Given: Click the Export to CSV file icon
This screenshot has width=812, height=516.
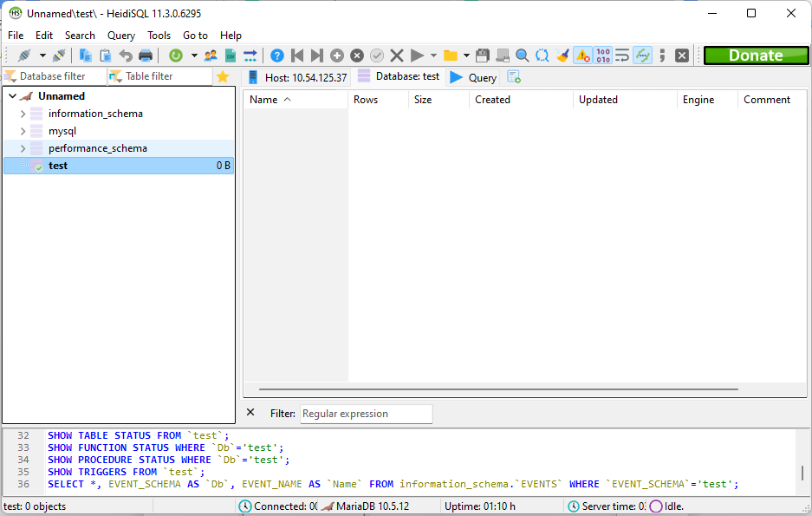Looking at the screenshot, I should tap(231, 56).
